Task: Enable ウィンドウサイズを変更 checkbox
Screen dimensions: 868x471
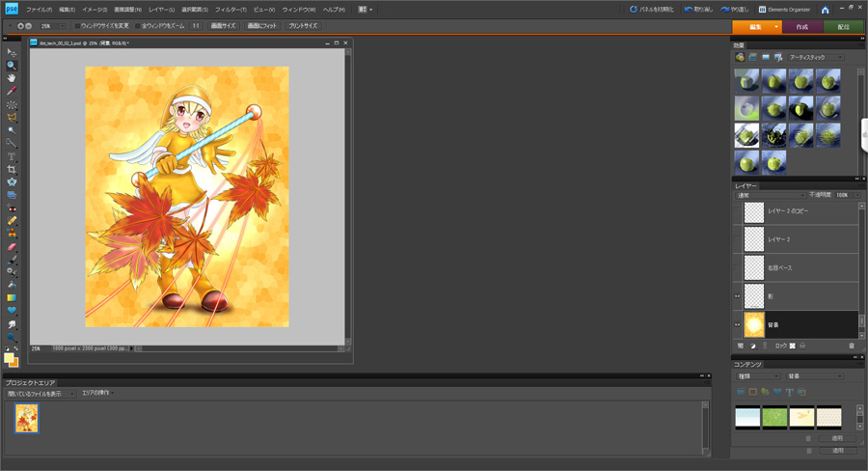Action: tap(78, 26)
